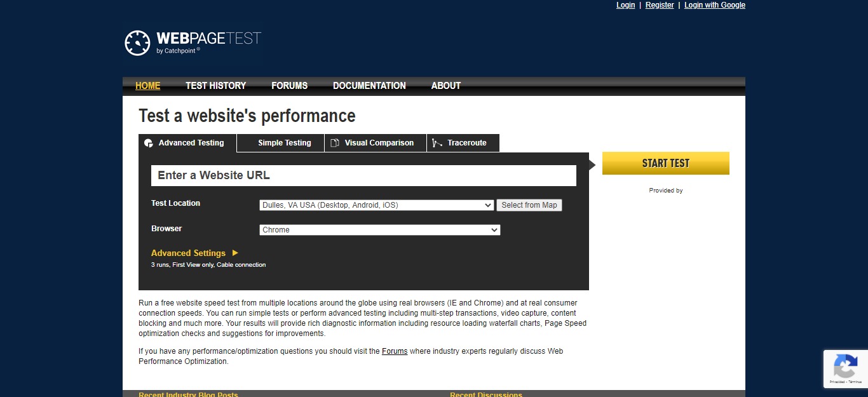Click the Advanced Testing tab pie icon

pyautogui.click(x=149, y=143)
